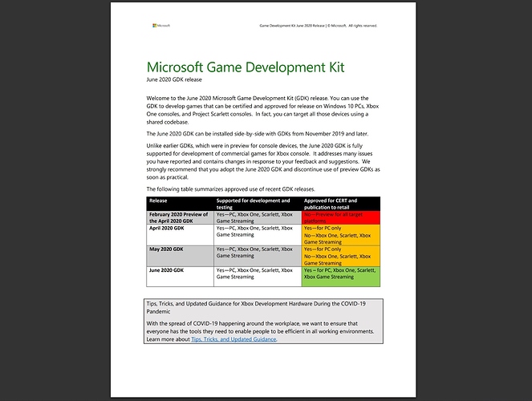Click the Microsoft logo in page header
Screen dimensions: 532x401
pos(161,26)
